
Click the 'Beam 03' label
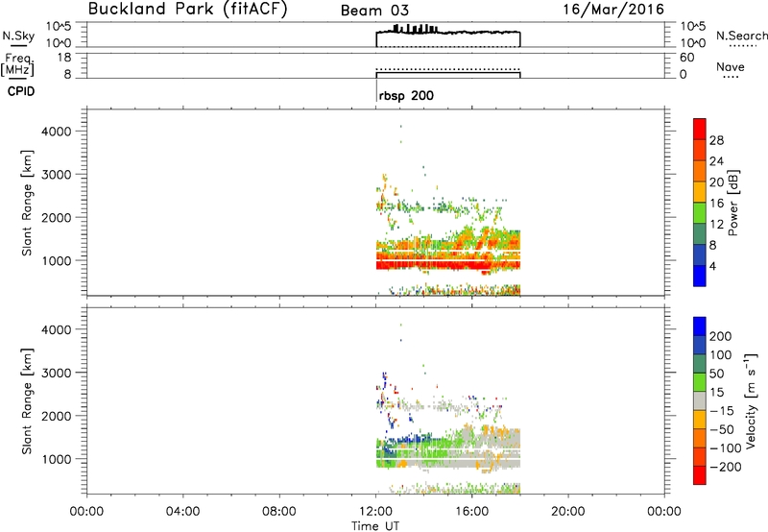click(374, 11)
